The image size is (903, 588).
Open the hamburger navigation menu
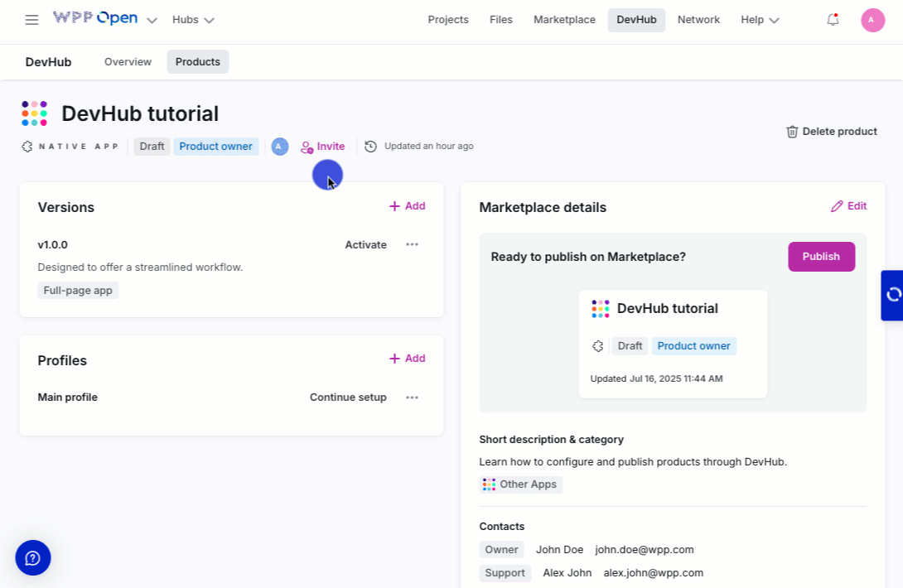click(31, 20)
